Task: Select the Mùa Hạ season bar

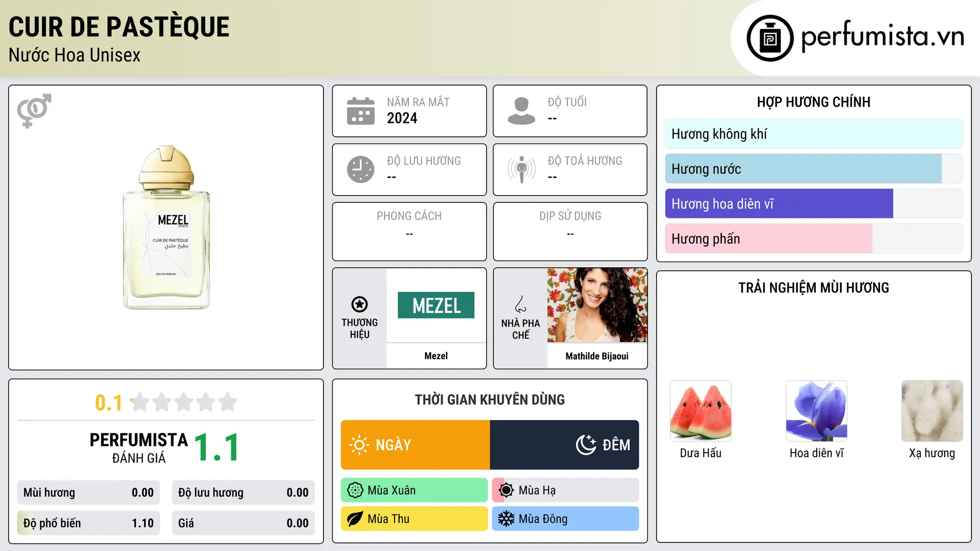Action: (566, 490)
